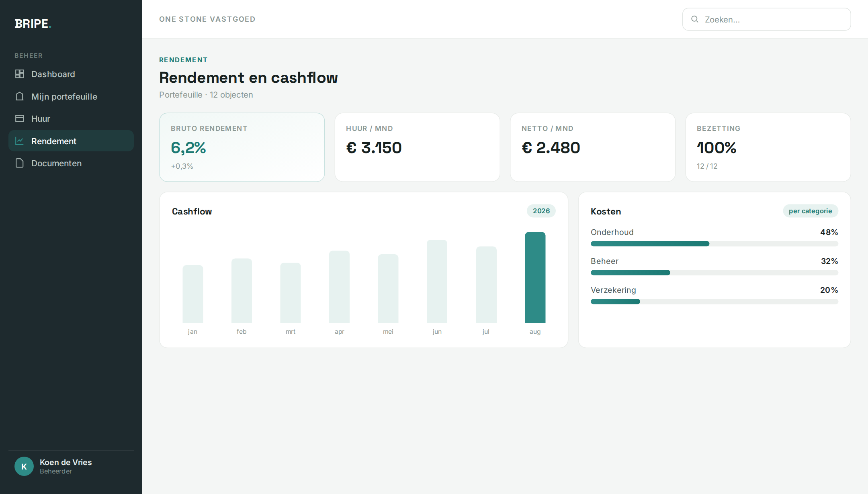
Task: Click the jul cashflow bar
Action: 486,285
